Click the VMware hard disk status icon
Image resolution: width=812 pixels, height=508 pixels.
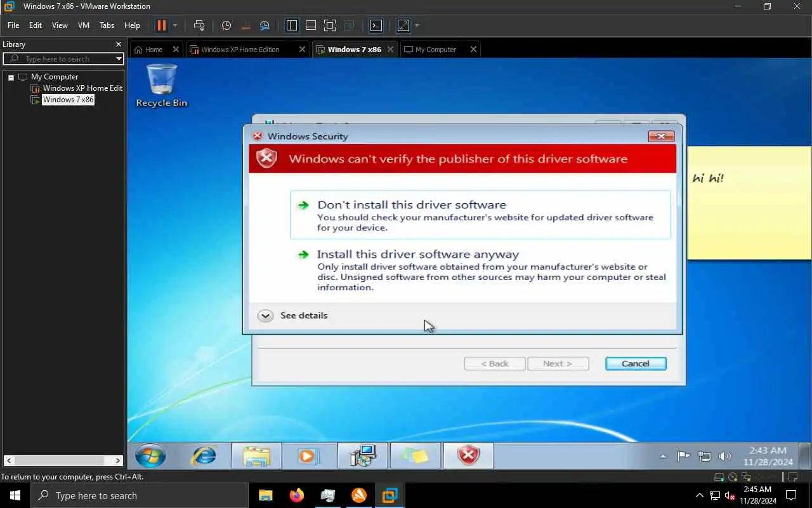pos(719,478)
